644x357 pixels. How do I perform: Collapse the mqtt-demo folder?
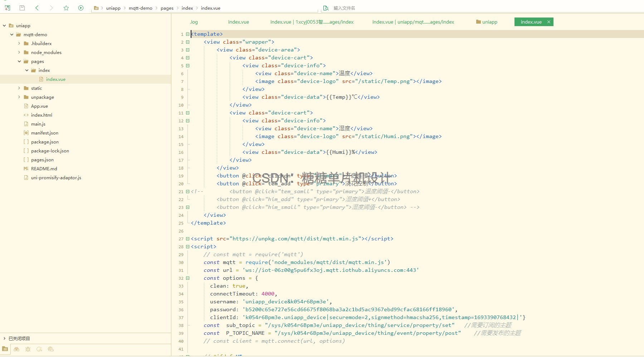coord(12,34)
